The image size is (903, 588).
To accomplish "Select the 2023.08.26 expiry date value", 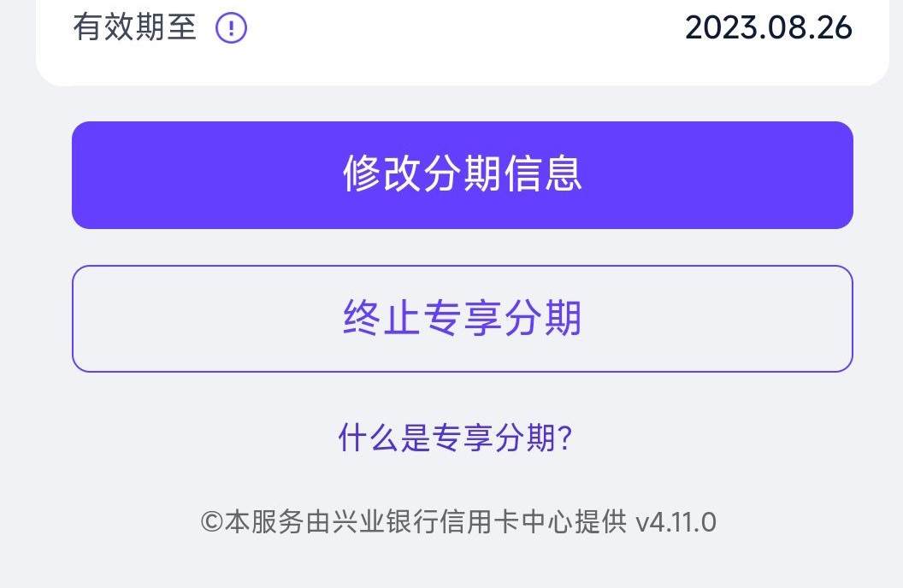I will (x=769, y=27).
